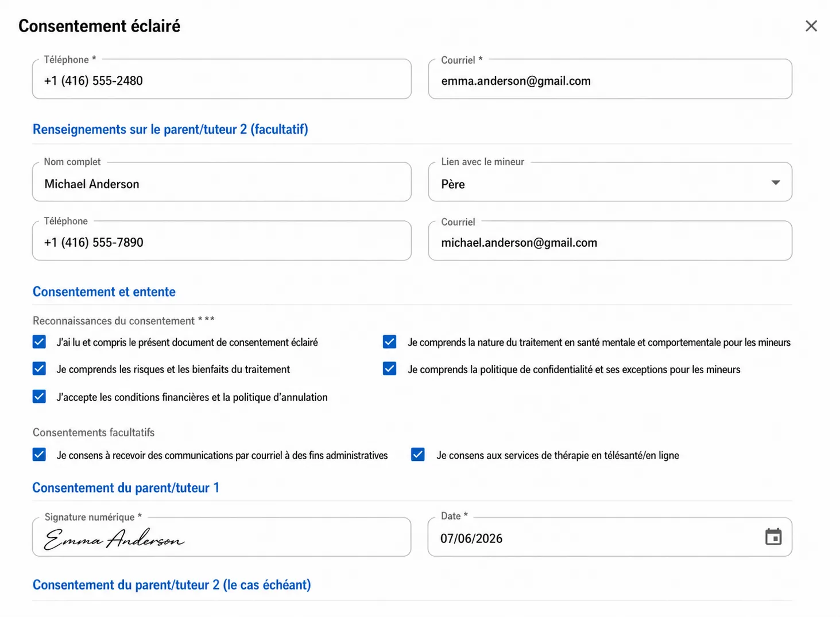
Task: Uncheck the nature du traitement en santé mentale checkbox
Action: click(389, 342)
